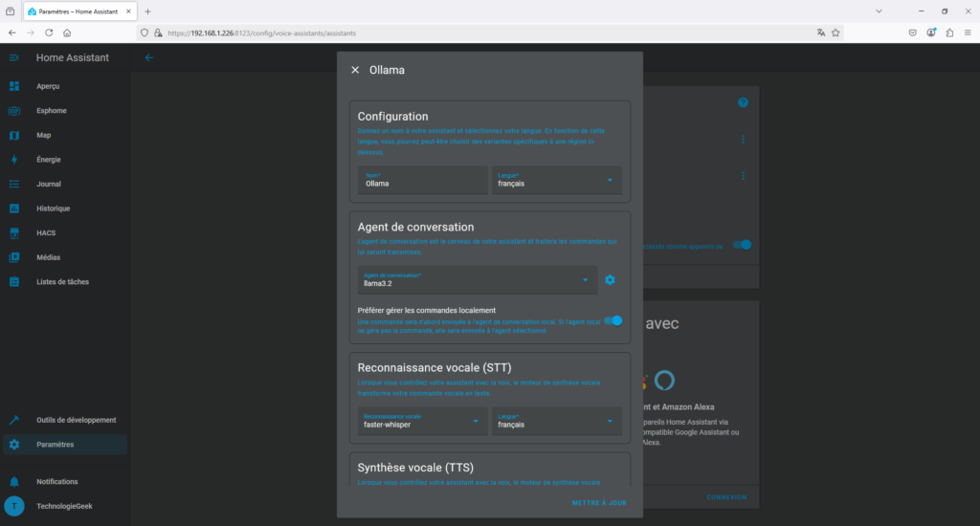980x526 pixels.
Task: Click the Home Assistant sidebar title
Action: [x=73, y=57]
